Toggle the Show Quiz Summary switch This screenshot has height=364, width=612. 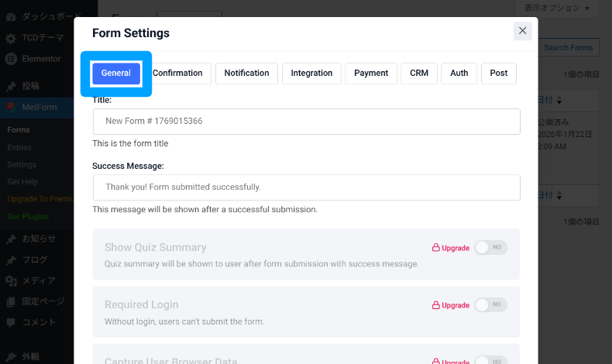click(x=490, y=248)
